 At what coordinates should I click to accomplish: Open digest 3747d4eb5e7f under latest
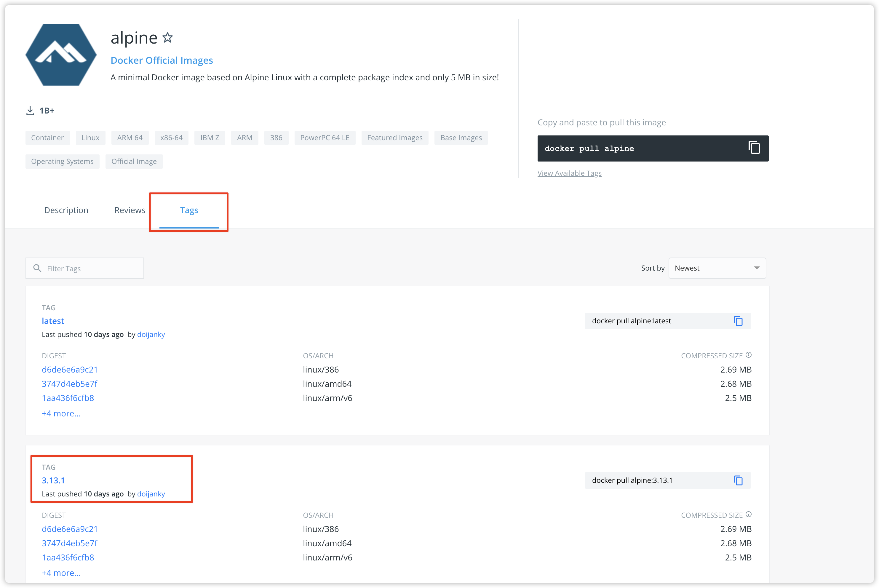coord(69,384)
